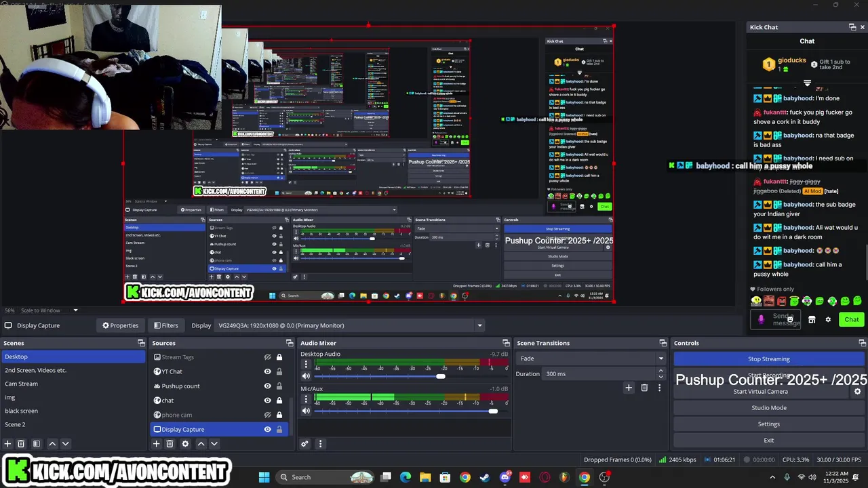This screenshot has width=868, height=488.
Task: Switch to Scene 2
Action: click(x=73, y=424)
